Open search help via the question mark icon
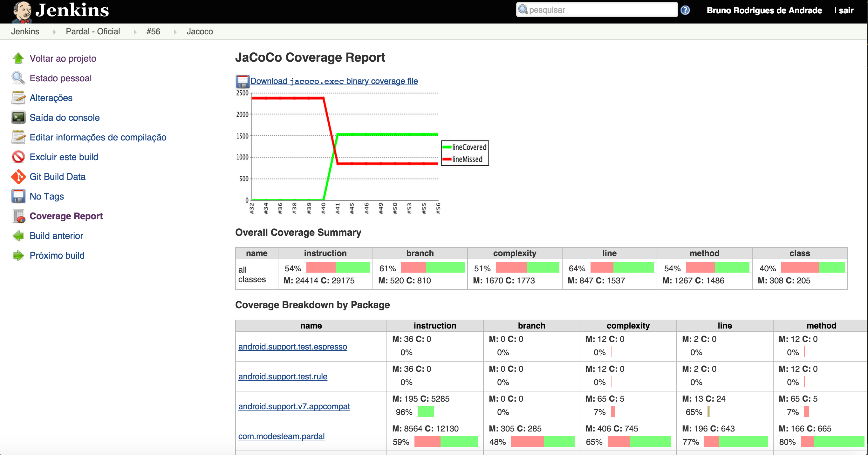Viewport: 868px width, 455px height. (685, 10)
